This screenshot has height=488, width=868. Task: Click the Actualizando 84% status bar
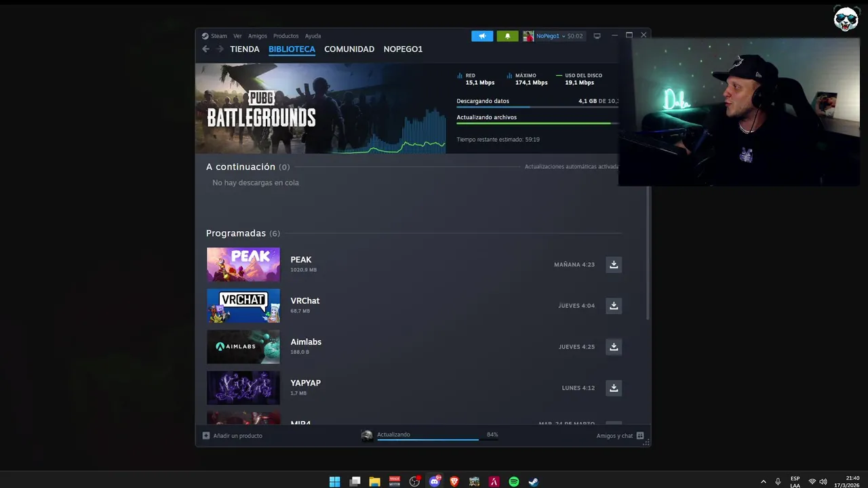click(x=430, y=435)
